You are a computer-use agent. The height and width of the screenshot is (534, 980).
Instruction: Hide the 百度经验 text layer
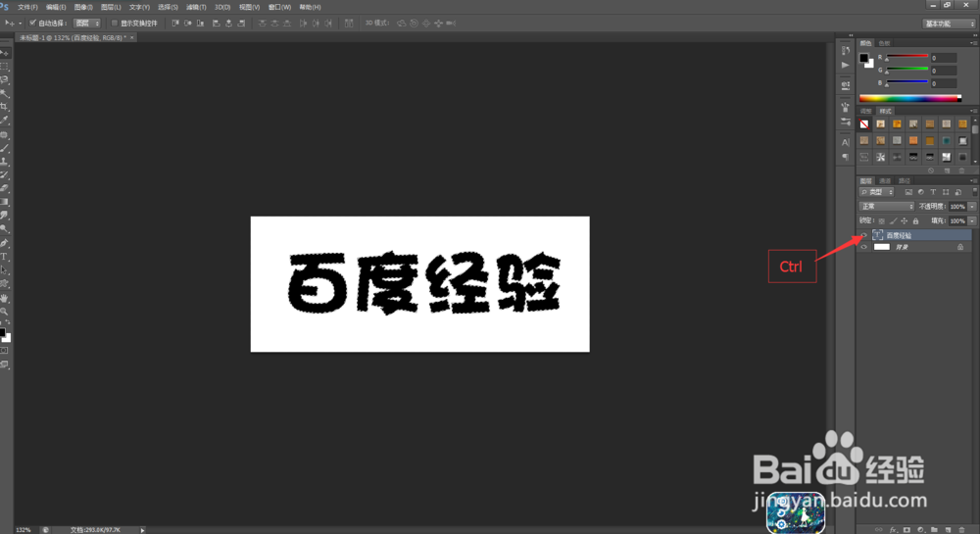(x=863, y=235)
